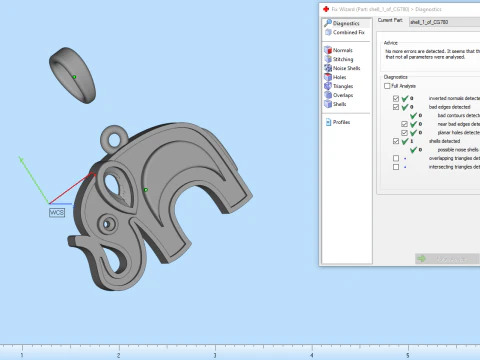Toggle the near bad edges checkbox
The width and height of the screenshot is (480, 360).
(x=404, y=124)
